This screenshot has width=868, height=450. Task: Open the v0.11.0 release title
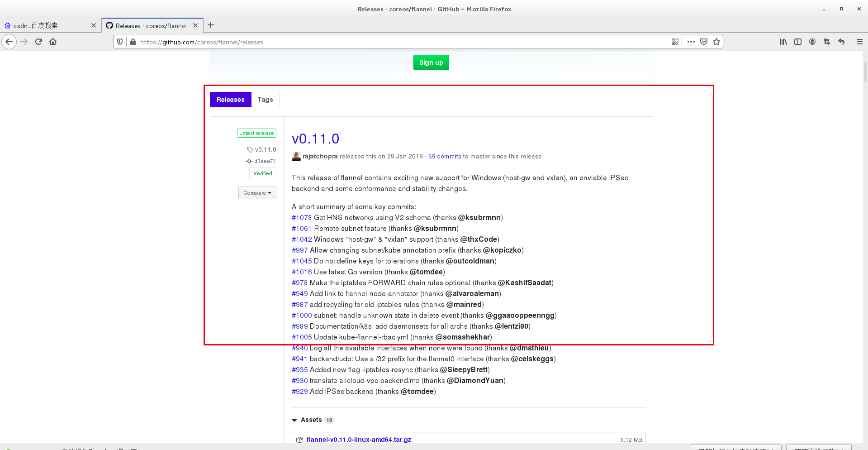315,139
